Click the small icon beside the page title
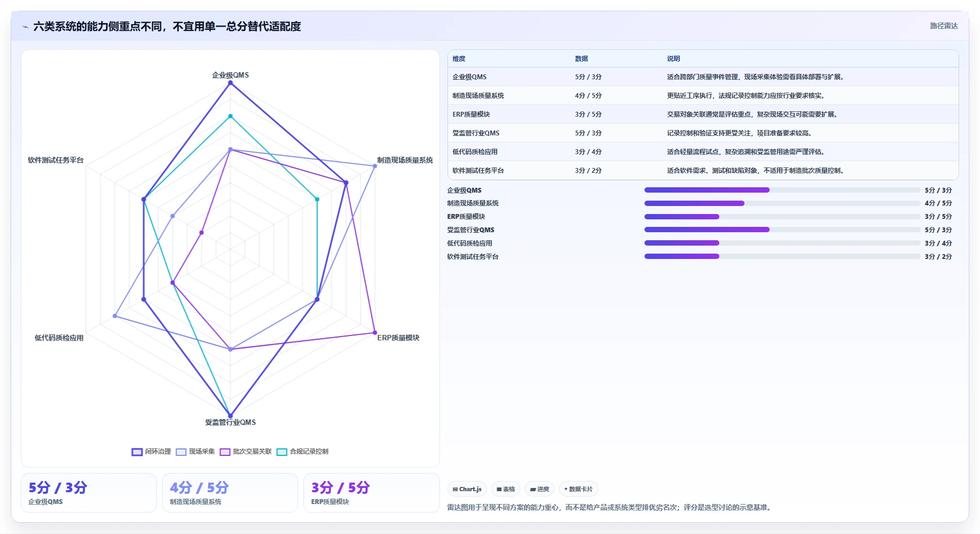The height and width of the screenshot is (534, 980). 25,27
